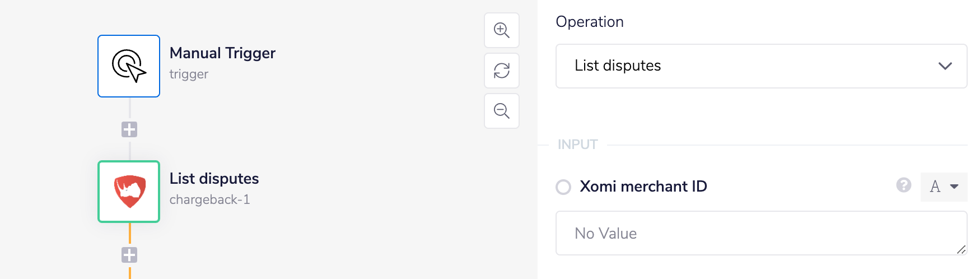The width and height of the screenshot is (980, 279).
Task: Grab the text area resize handle
Action: [961, 249]
